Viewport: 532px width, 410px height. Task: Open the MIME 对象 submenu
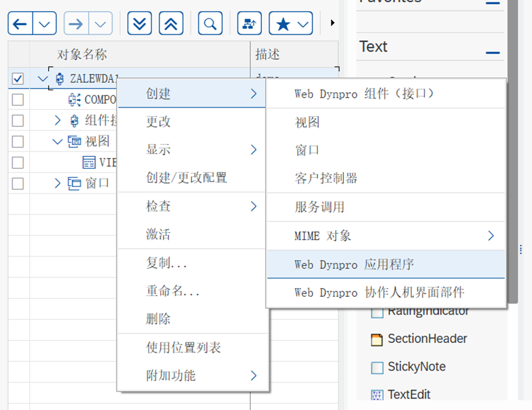(386, 235)
